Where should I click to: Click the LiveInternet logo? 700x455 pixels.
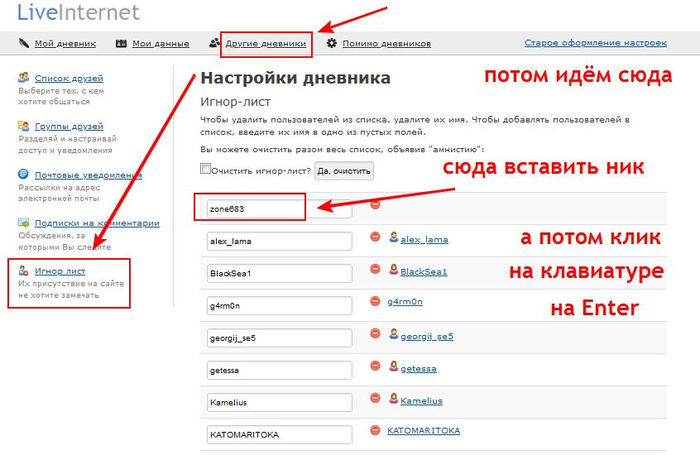pos(78,12)
